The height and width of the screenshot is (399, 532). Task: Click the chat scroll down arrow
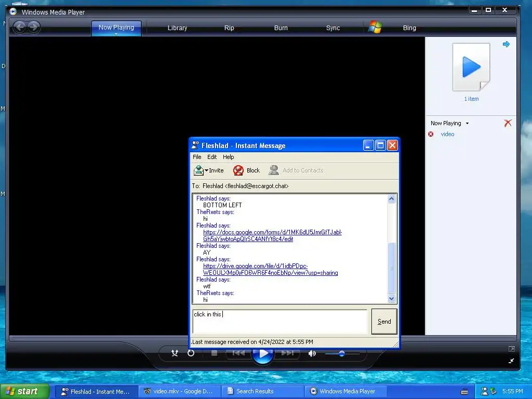click(391, 299)
